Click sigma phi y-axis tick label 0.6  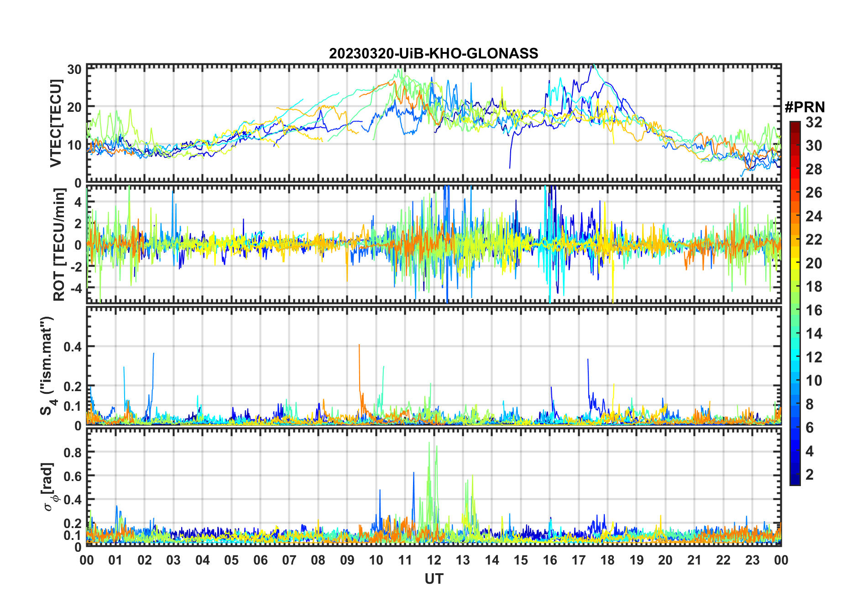73,476
